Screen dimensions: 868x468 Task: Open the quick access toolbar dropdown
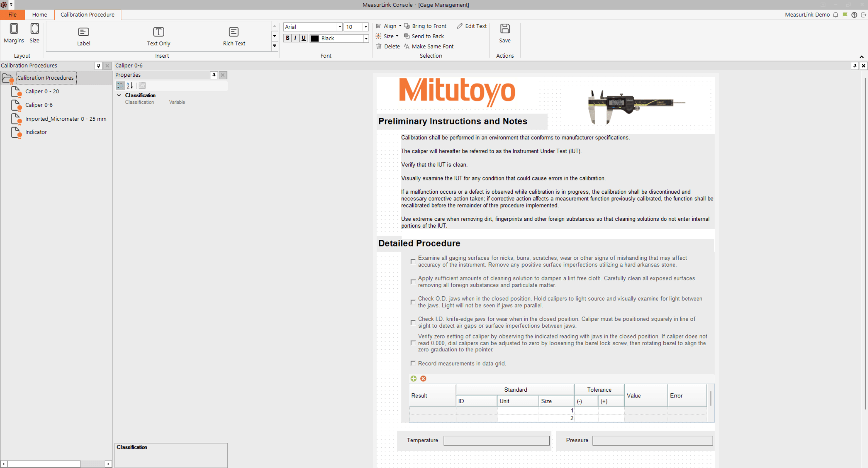coord(11,5)
